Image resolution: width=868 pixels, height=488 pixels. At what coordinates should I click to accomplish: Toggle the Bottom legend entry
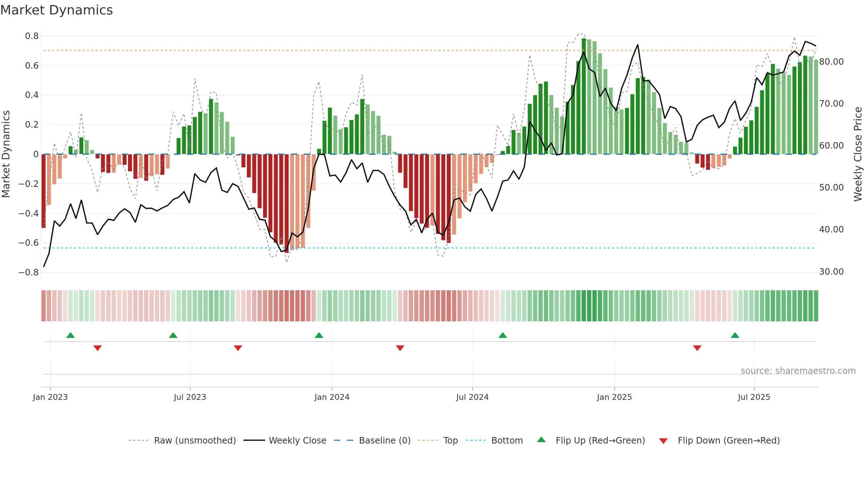coord(494,440)
